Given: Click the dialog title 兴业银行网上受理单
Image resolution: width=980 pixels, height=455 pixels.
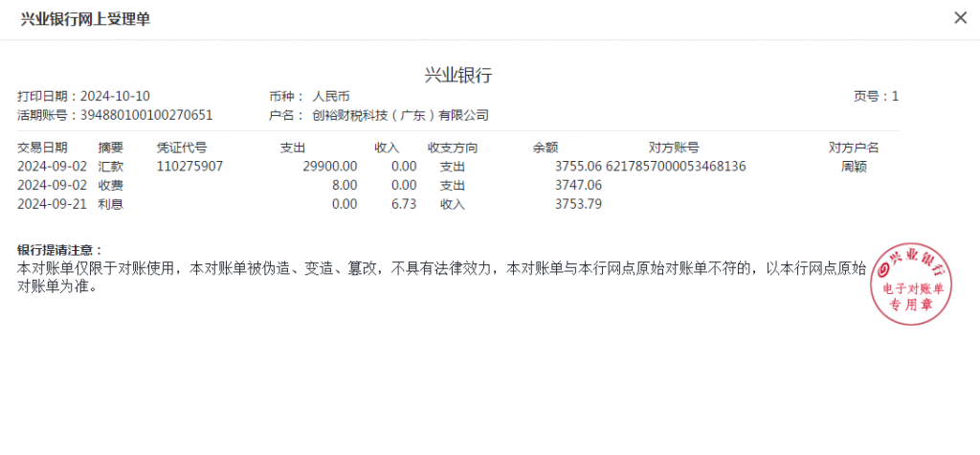Looking at the screenshot, I should pos(85,19).
